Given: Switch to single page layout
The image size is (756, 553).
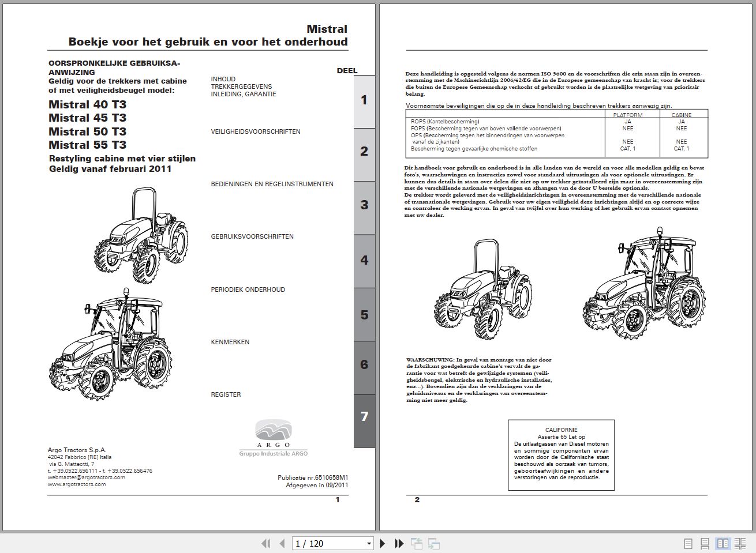Looking at the screenshot, I should (688, 543).
